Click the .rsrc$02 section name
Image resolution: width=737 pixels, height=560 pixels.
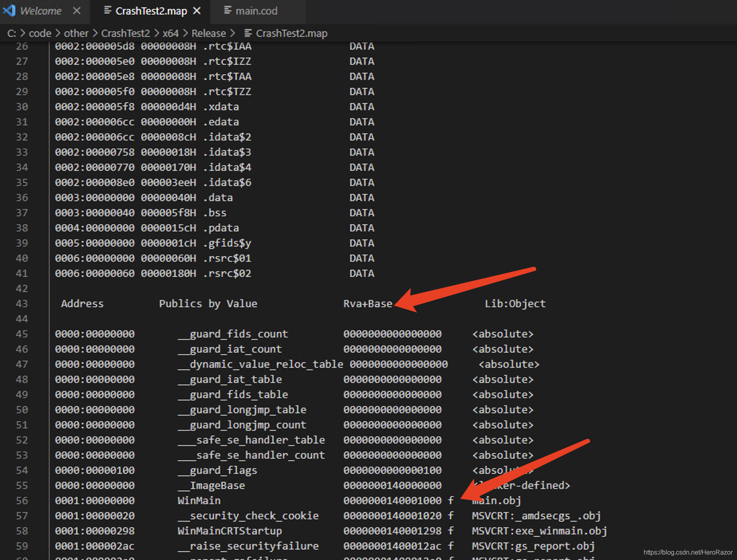pos(227,273)
